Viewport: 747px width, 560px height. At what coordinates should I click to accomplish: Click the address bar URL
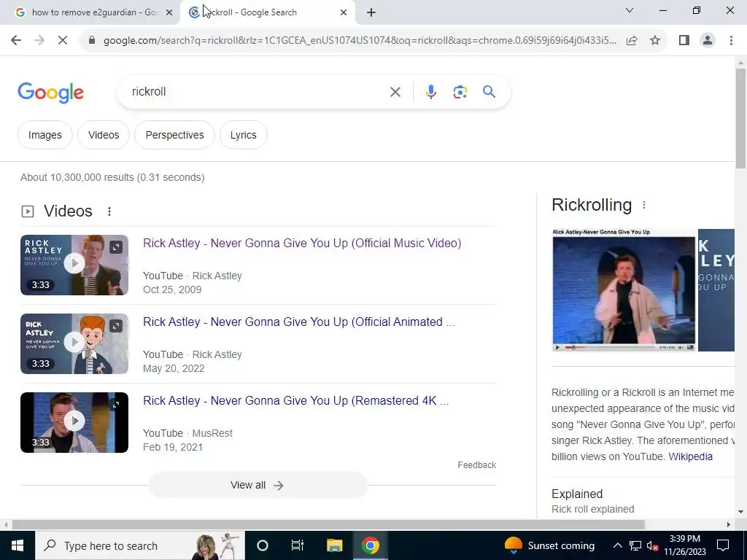(360, 41)
